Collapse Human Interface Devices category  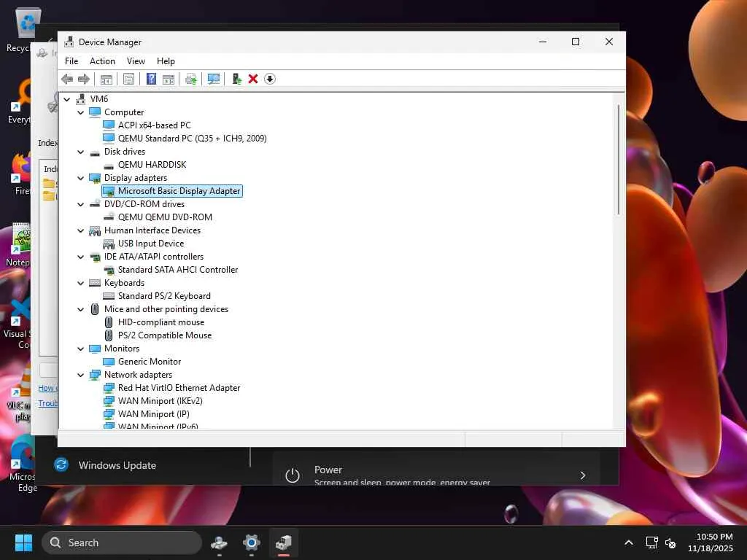80,230
